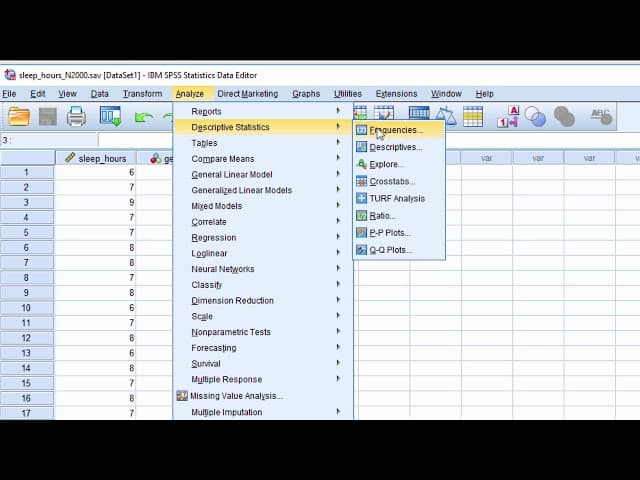Click the TURF Analysis plus icon
This screenshot has width=640, height=480.
click(361, 198)
